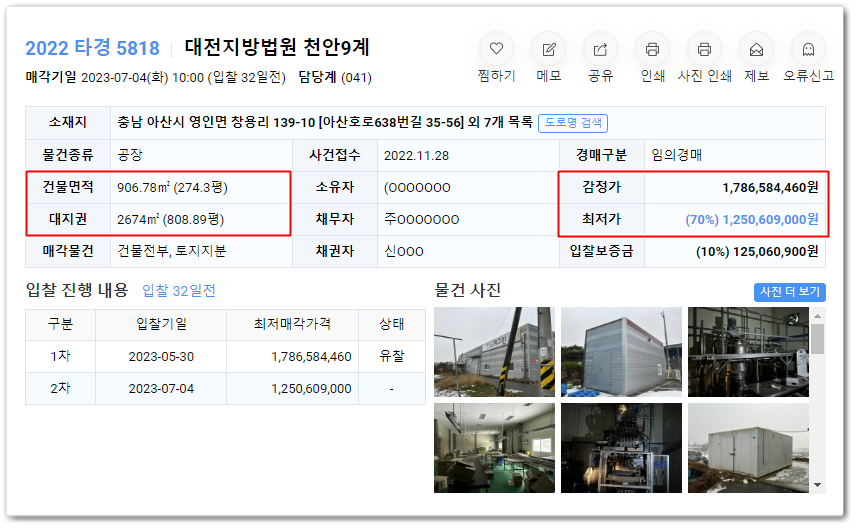Click 담당계 (041) text

(335, 78)
